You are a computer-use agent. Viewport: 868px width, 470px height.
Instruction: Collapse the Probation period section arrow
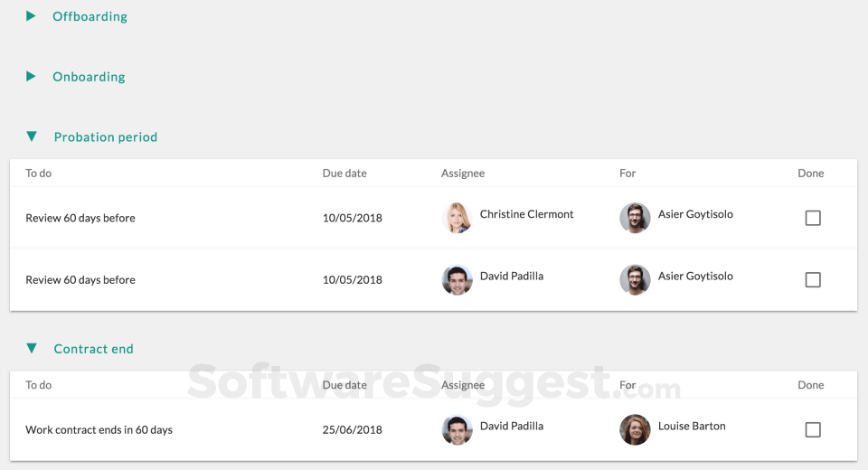(32, 137)
